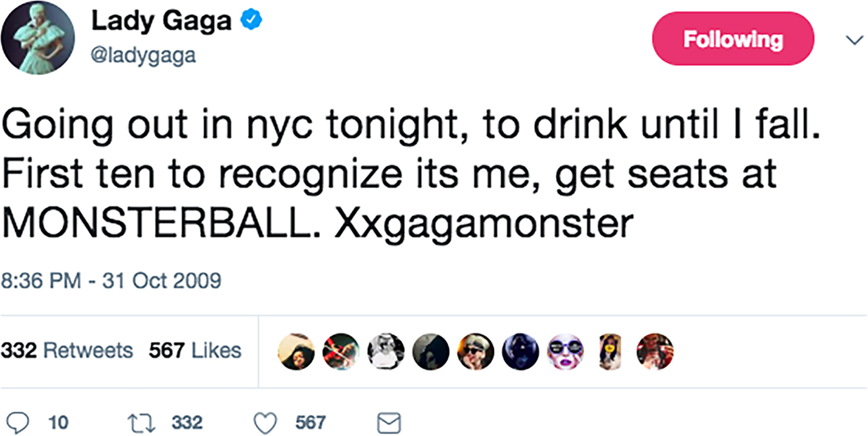Expand the tweet options chevron
Image resolution: width=868 pixels, height=436 pixels.
coord(854,40)
